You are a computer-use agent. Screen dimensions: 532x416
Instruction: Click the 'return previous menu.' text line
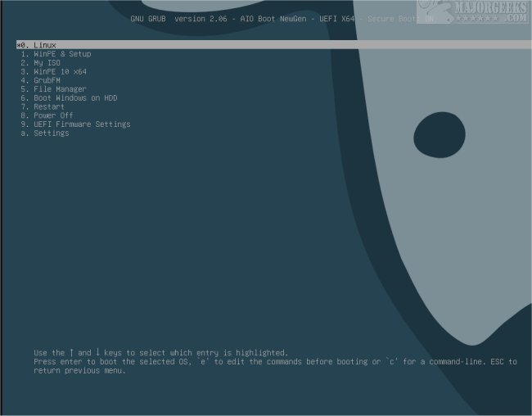(x=79, y=370)
